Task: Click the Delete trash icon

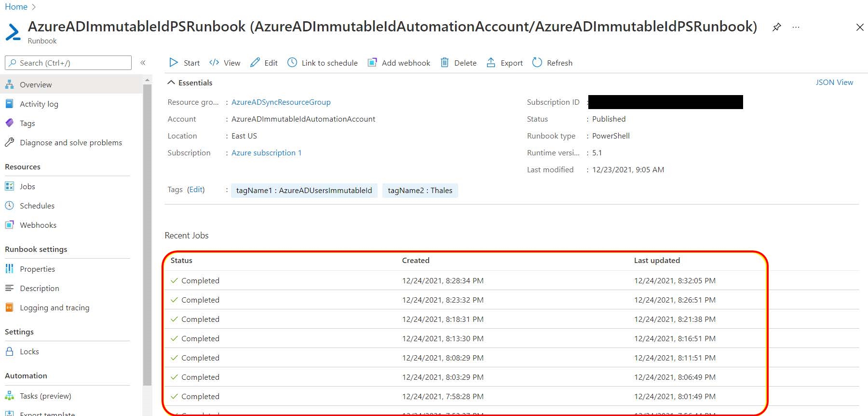Action: click(x=445, y=63)
